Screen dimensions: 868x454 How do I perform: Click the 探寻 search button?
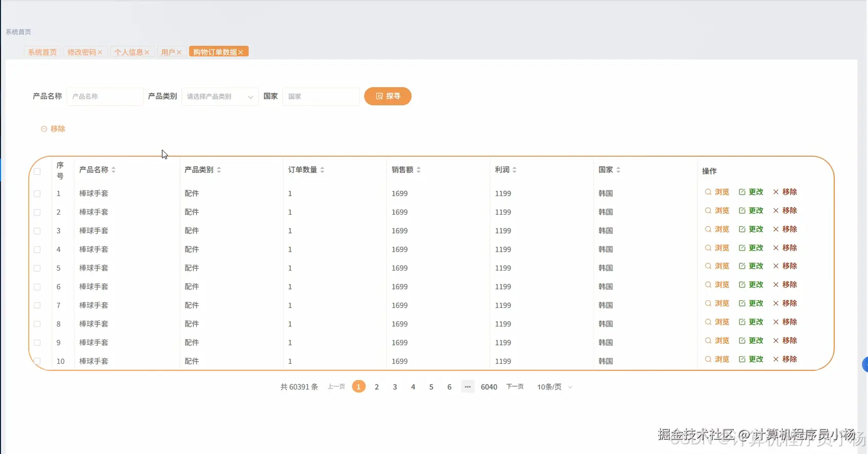coord(388,96)
